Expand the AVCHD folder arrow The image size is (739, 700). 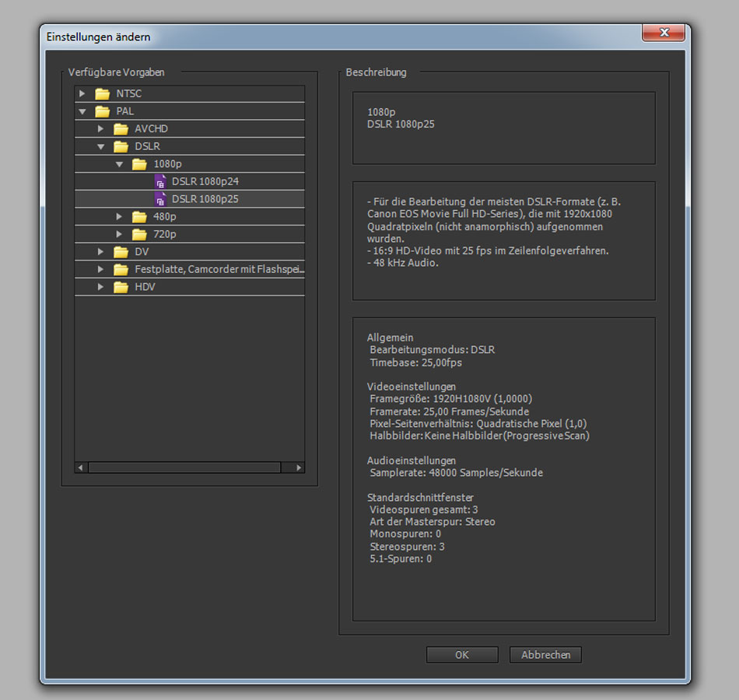pos(100,129)
